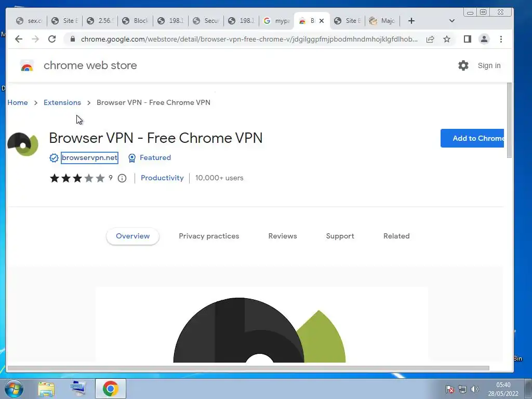
Task: Reload the current page
Action: pyautogui.click(x=52, y=39)
